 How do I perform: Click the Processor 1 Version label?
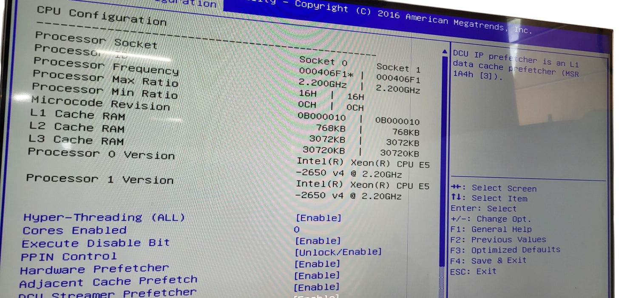[100, 179]
